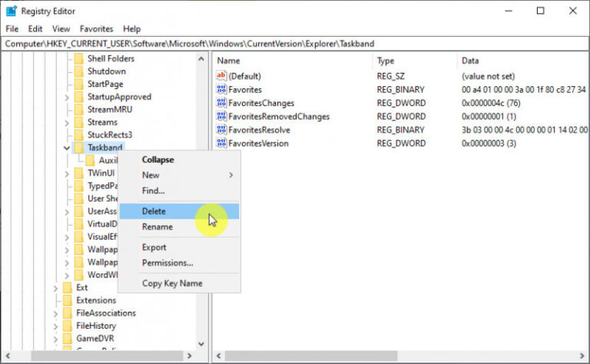
Task: Click the Registry Editor app icon in title bar
Action: pos(10,11)
